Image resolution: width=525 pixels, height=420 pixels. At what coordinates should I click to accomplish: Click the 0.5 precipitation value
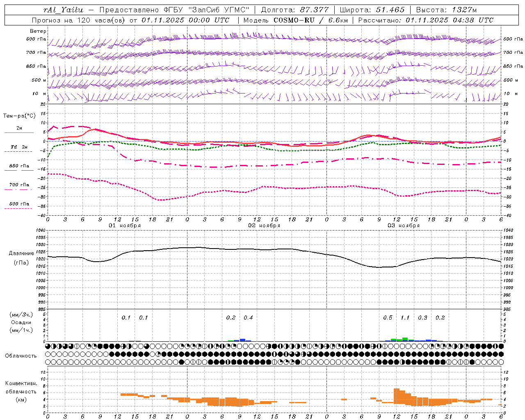pos(388,318)
